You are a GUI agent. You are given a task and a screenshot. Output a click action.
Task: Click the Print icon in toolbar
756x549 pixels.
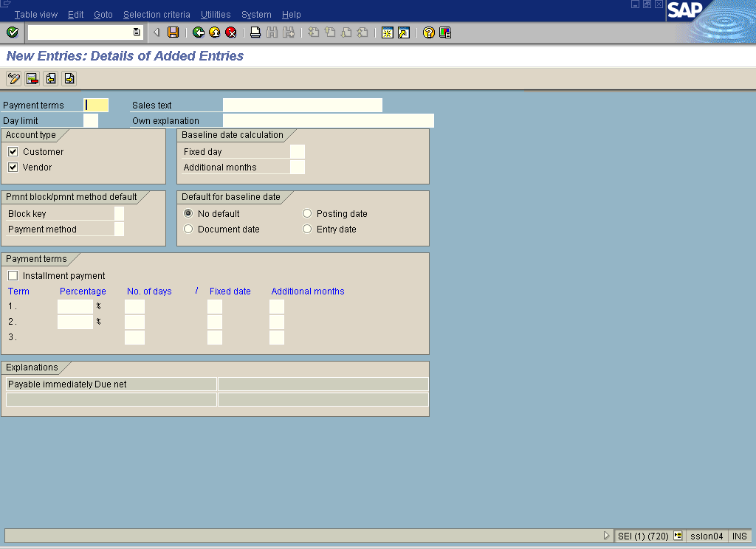(x=255, y=32)
